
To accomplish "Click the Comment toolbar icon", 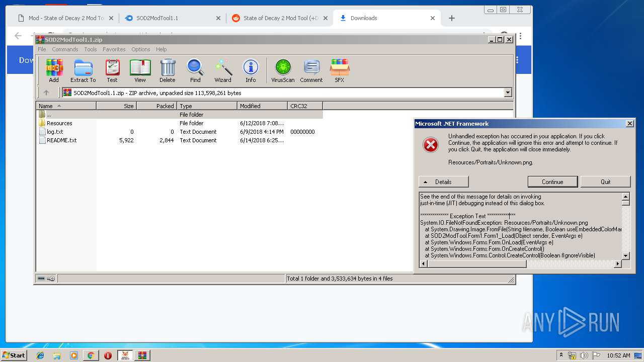I will pyautogui.click(x=311, y=70).
